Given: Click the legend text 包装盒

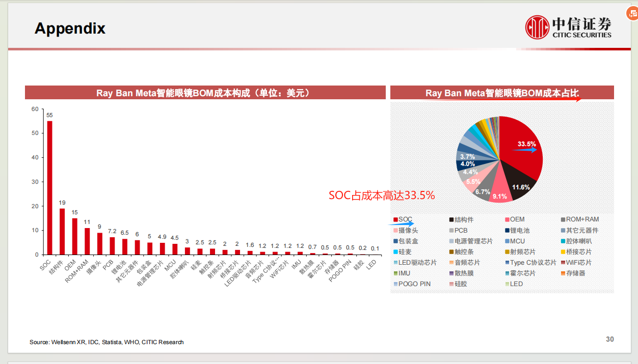Looking at the screenshot, I should (x=408, y=241).
